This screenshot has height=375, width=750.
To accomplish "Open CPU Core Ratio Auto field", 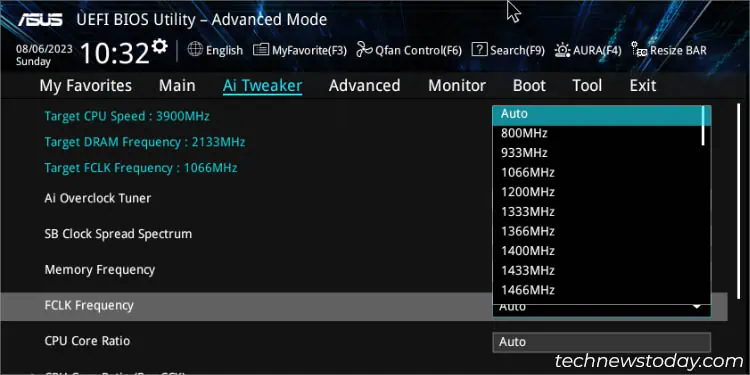I will pyautogui.click(x=601, y=342).
